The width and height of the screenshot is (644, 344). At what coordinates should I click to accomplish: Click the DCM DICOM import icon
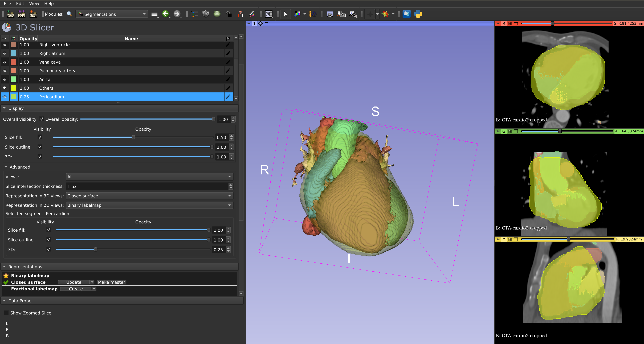click(x=22, y=14)
